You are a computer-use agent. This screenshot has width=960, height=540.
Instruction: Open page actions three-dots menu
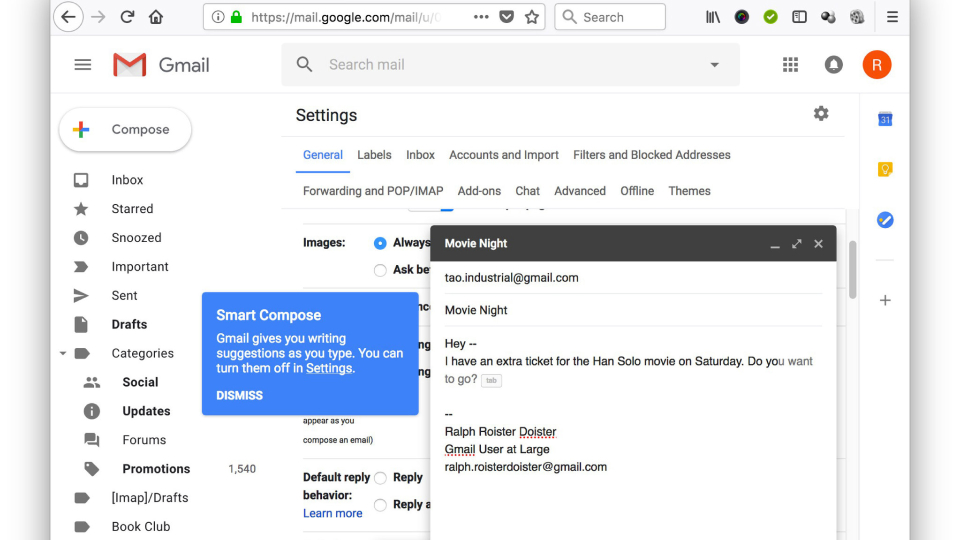pos(481,17)
